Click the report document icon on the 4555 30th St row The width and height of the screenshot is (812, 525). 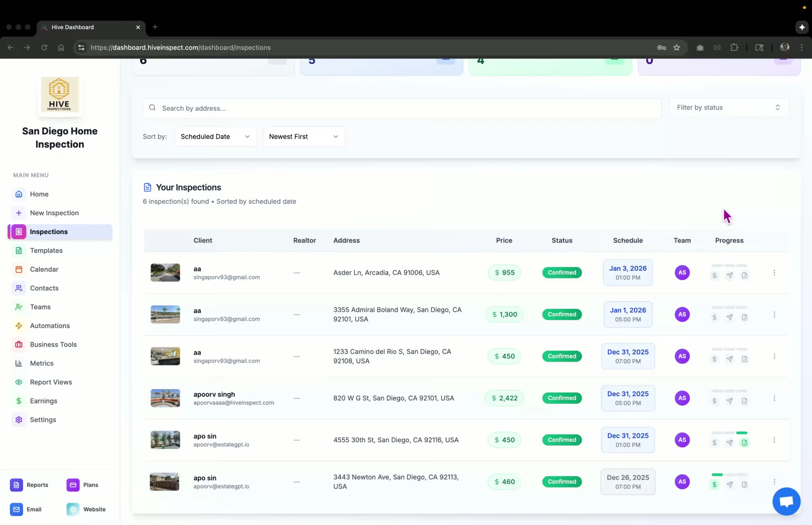(744, 442)
